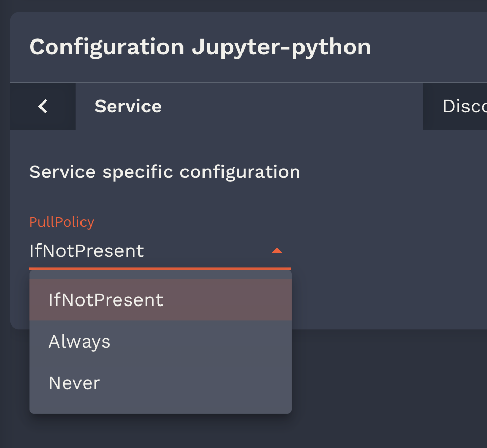The height and width of the screenshot is (448, 487).
Task: Click the word Jupyter-python in the header
Action: tap(281, 47)
